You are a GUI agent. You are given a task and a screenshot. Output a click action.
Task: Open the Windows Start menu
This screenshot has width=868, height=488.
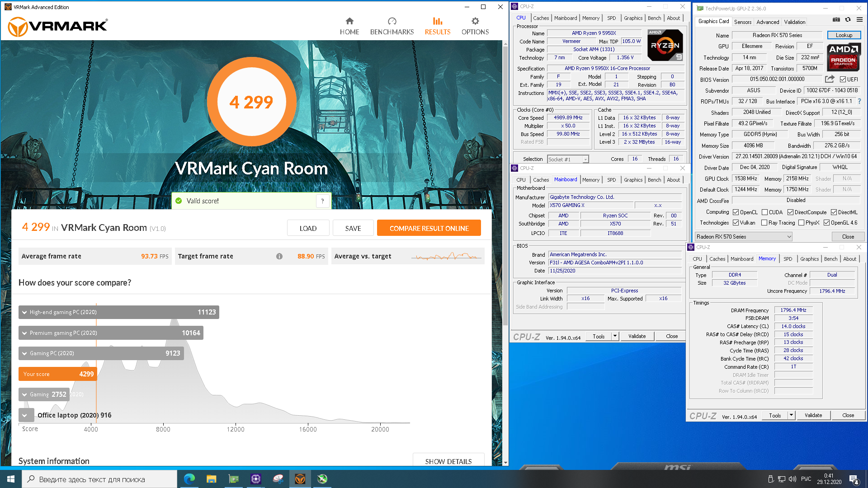[x=11, y=479]
